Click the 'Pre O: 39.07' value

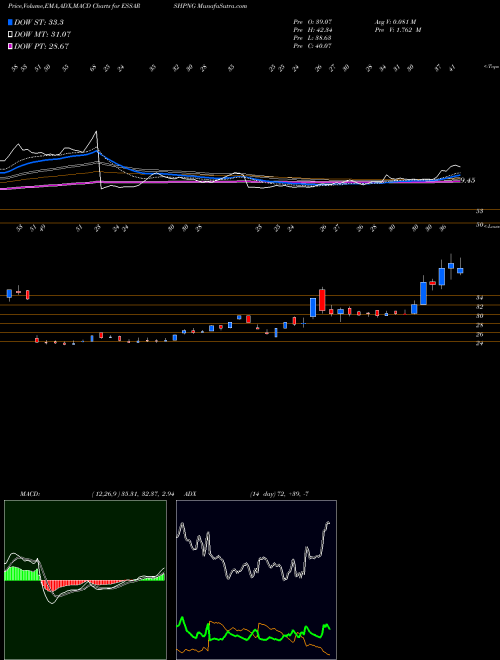pyautogui.click(x=313, y=22)
